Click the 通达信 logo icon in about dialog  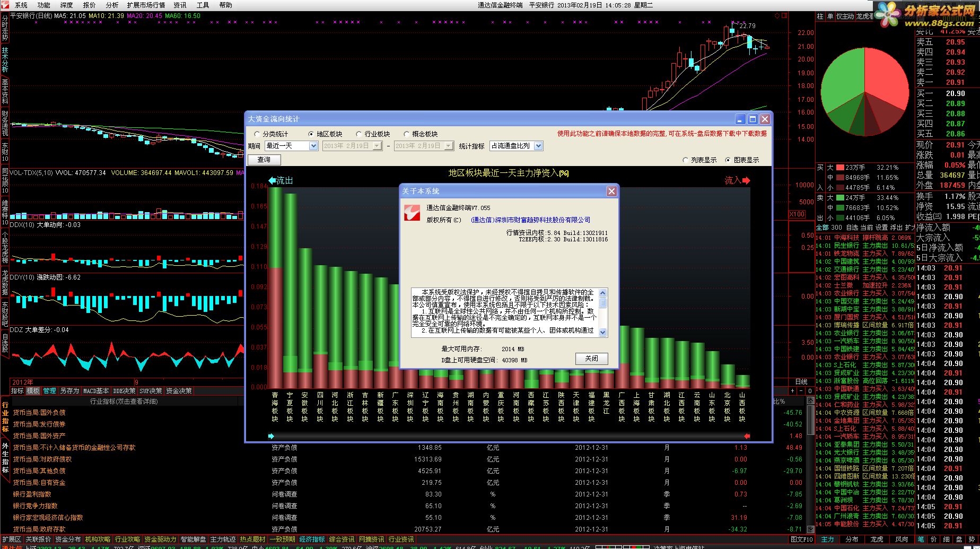tap(413, 213)
